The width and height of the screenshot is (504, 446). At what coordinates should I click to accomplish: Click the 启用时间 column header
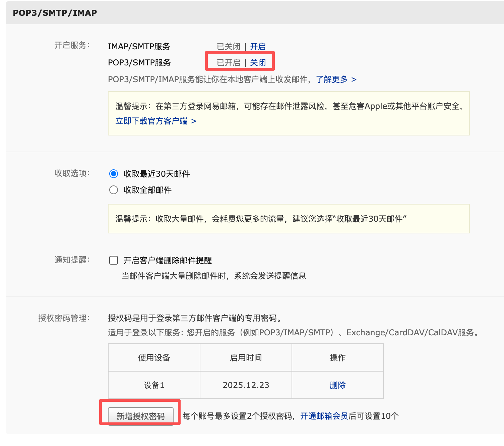[x=246, y=357]
